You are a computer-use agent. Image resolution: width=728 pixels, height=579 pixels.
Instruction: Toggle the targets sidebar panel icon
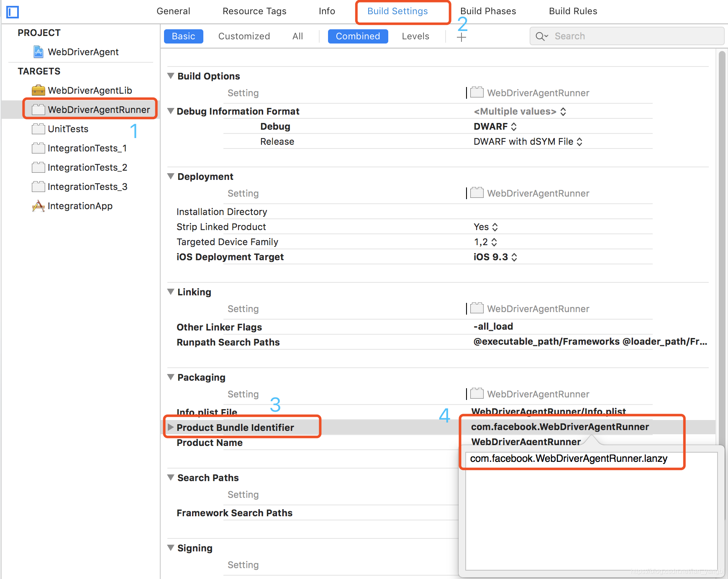pos(13,12)
